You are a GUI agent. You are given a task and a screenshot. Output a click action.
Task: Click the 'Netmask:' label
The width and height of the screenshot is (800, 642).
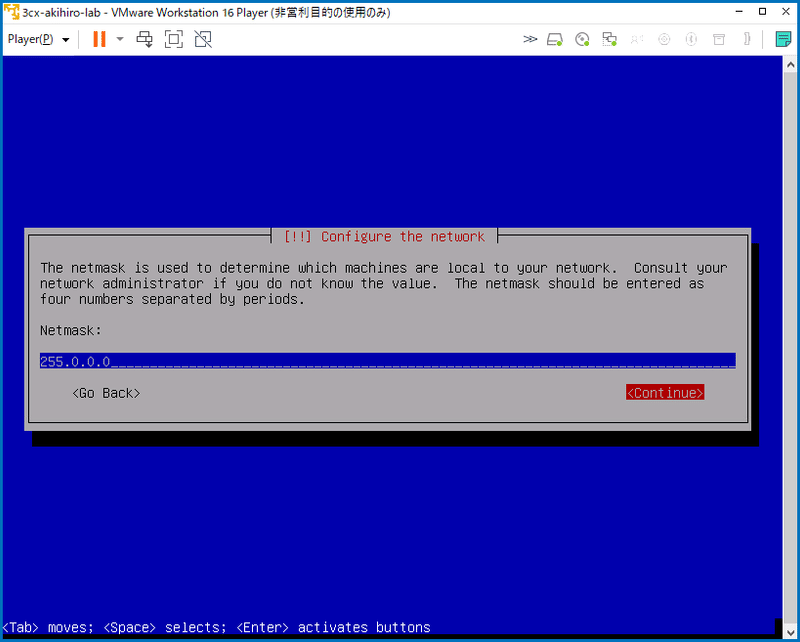point(71,330)
